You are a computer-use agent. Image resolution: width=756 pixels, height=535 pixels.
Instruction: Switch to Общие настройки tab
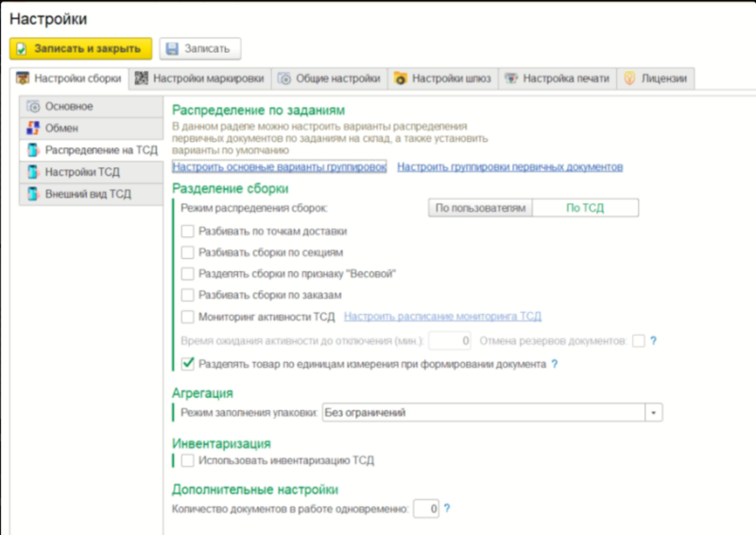pos(329,78)
